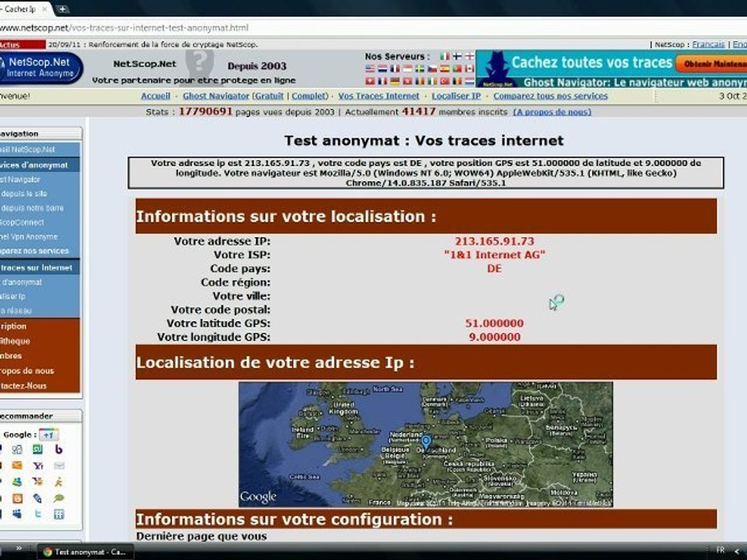The image size is (747, 560).
Task: Click the longitude value 9.000000
Action: point(495,337)
